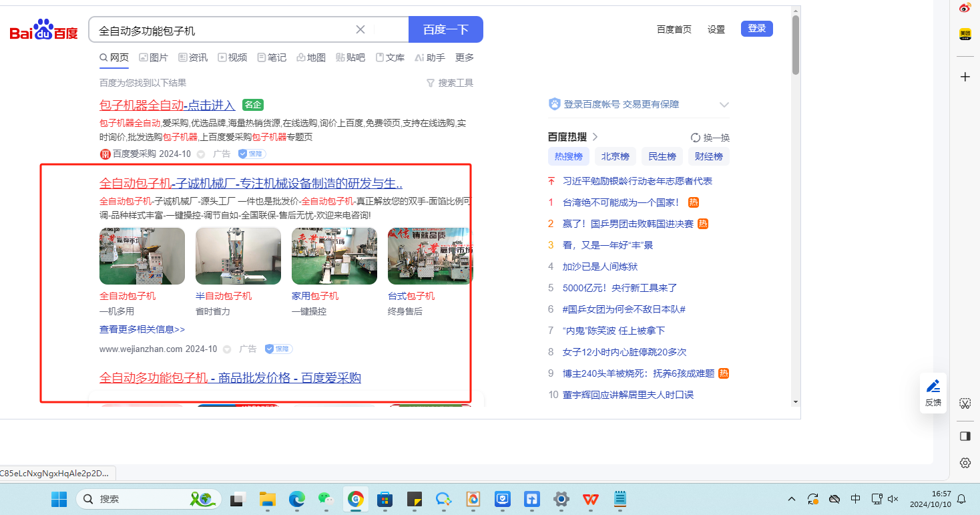Image resolution: width=980 pixels, height=515 pixels.
Task: Toggle the sidebar panel visibility icon
Action: click(x=965, y=436)
